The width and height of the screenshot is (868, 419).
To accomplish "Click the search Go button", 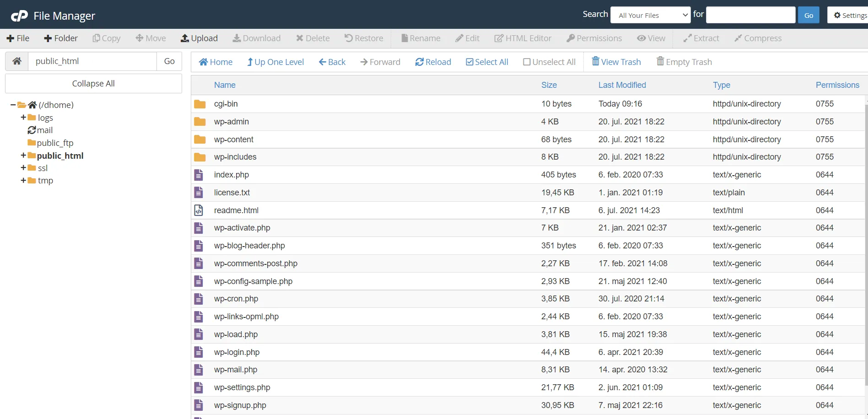I will point(809,15).
